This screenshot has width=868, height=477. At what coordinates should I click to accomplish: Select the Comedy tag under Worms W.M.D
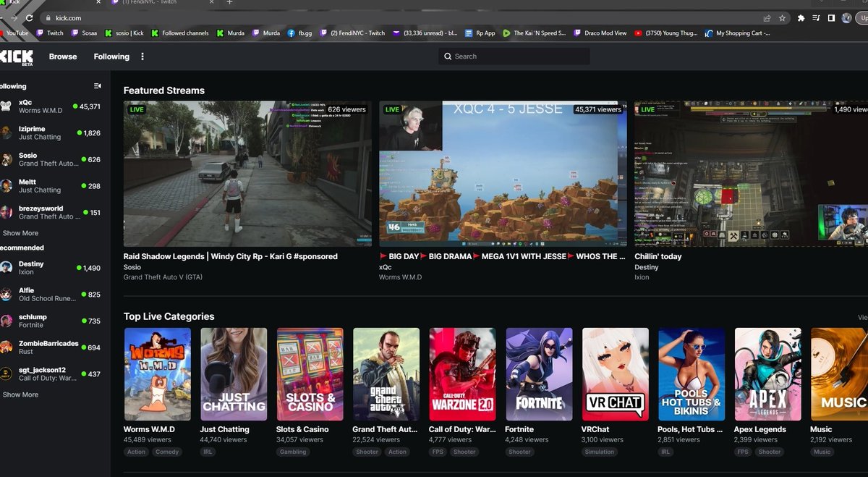coord(167,452)
